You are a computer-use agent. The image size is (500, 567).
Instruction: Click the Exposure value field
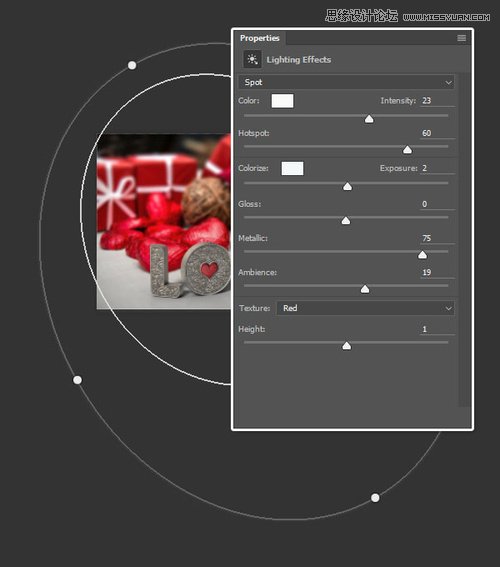click(x=437, y=169)
